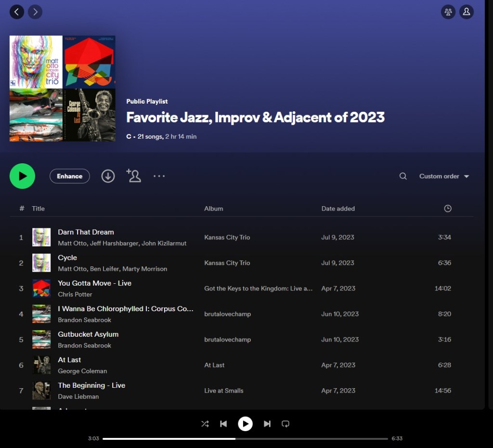Viewport: 493px width, 448px height.
Task: Open the friend activity icon
Action: (x=448, y=12)
